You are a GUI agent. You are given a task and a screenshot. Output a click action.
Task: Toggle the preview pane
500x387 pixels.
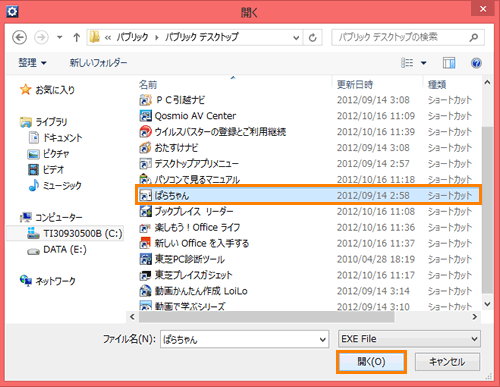(449, 63)
